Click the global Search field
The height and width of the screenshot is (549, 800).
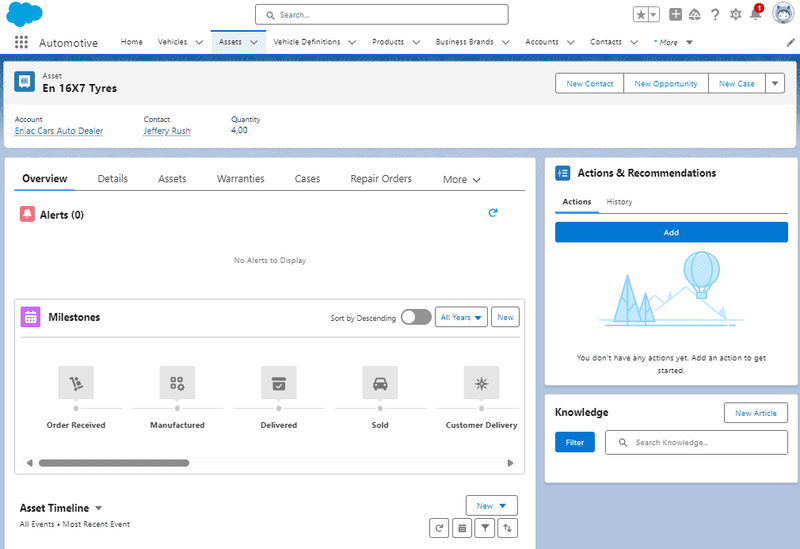coord(382,15)
